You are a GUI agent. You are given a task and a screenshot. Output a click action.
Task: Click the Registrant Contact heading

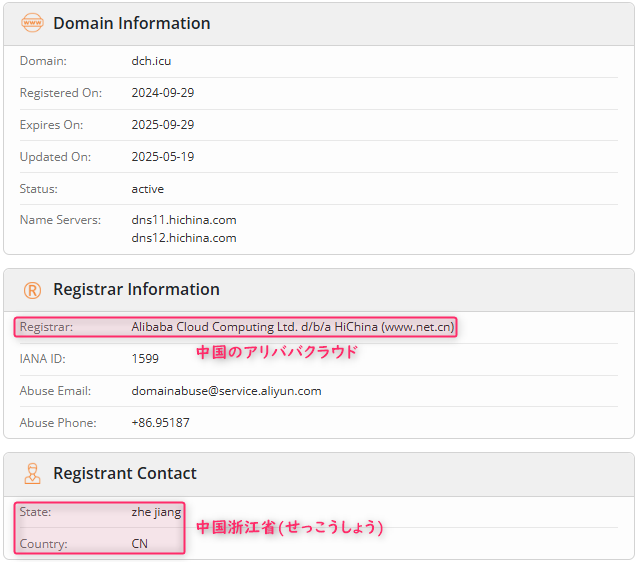tap(125, 473)
